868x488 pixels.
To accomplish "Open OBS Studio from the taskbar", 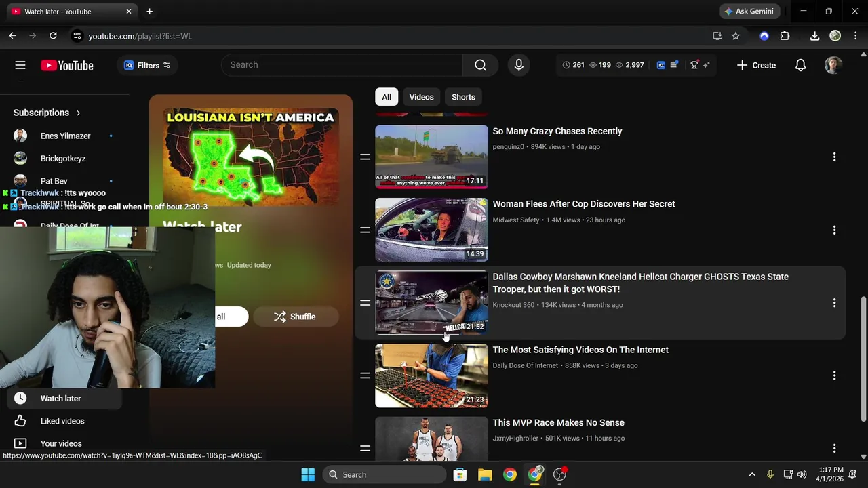I will click(560, 474).
